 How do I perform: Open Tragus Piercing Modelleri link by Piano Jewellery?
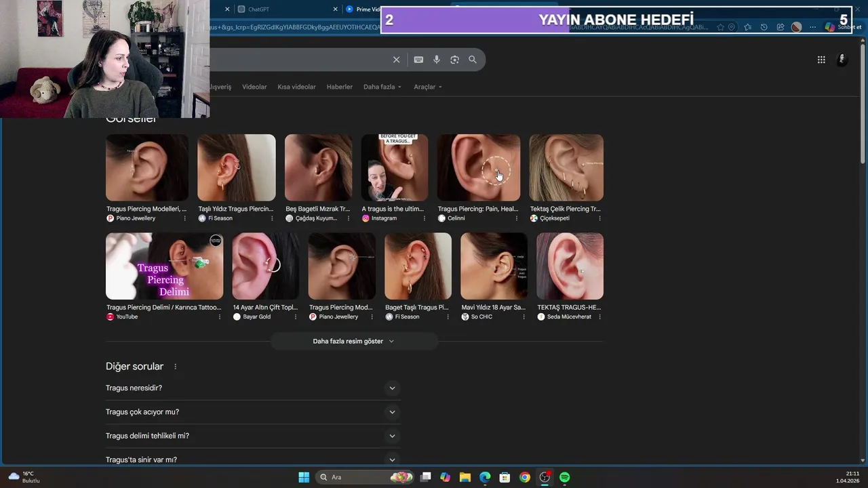(x=146, y=209)
